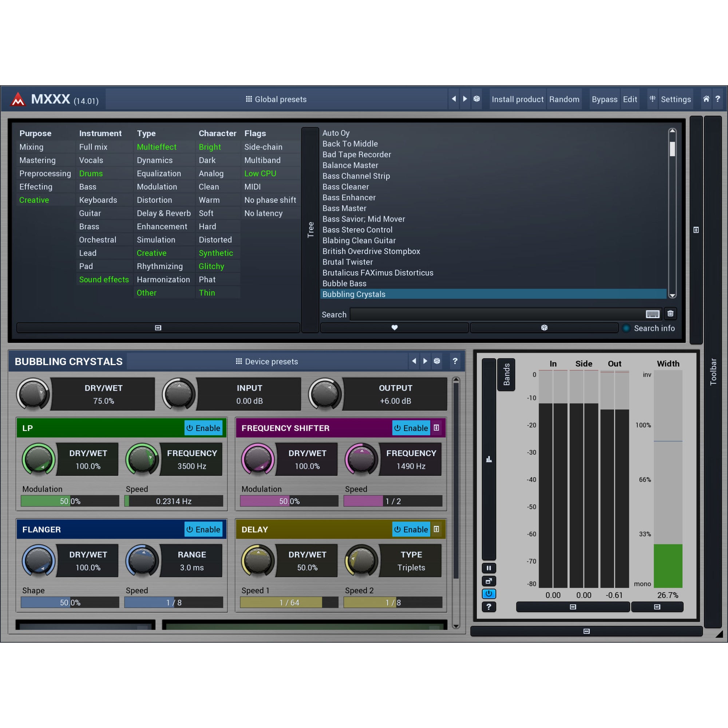Toggle the meter power button
The image size is (728, 728).
pyautogui.click(x=489, y=594)
